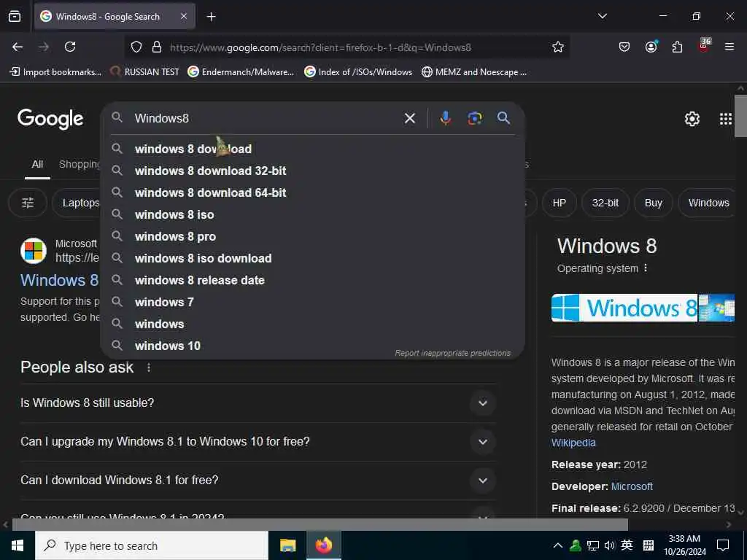Open MEMZ and Noescape bookmark
This screenshot has width=747, height=560.
pyautogui.click(x=474, y=72)
